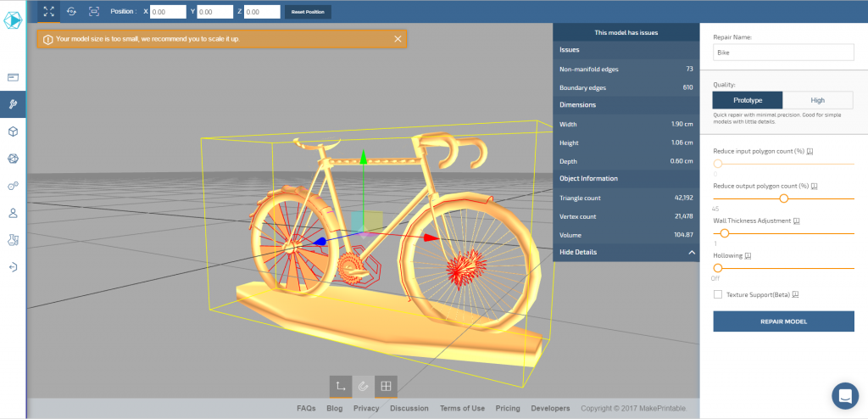The width and height of the screenshot is (868, 419).
Task: Click the Repair Name input field
Action: coord(783,53)
